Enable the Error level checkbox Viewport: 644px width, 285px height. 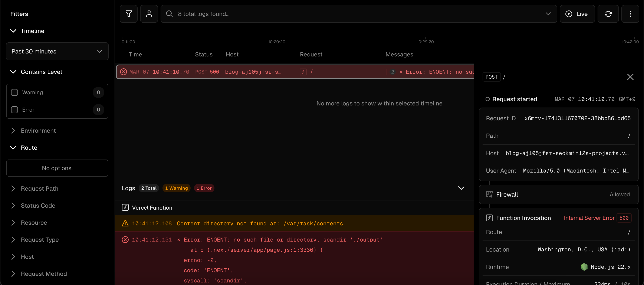click(14, 110)
